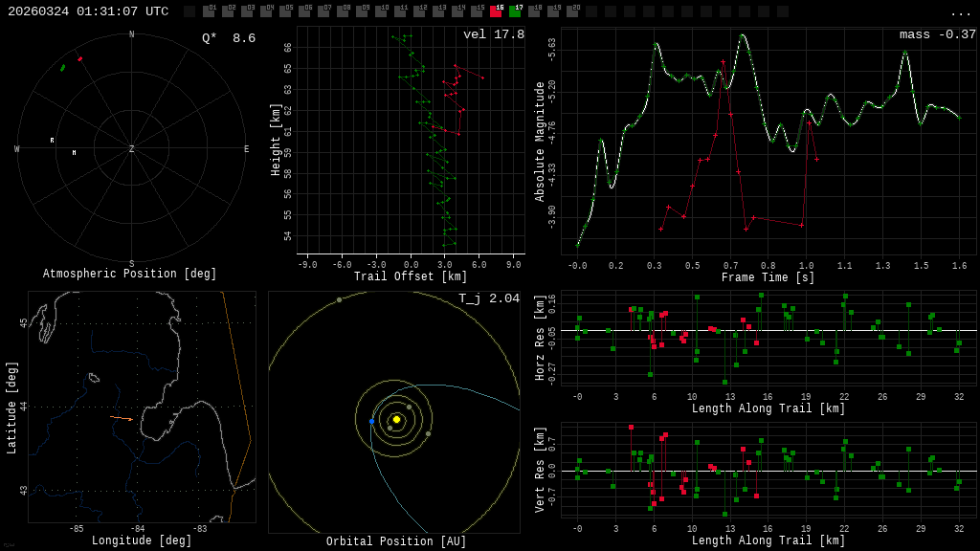
Task: Click the Absolute Magnitude axis label
Action: tap(540, 142)
